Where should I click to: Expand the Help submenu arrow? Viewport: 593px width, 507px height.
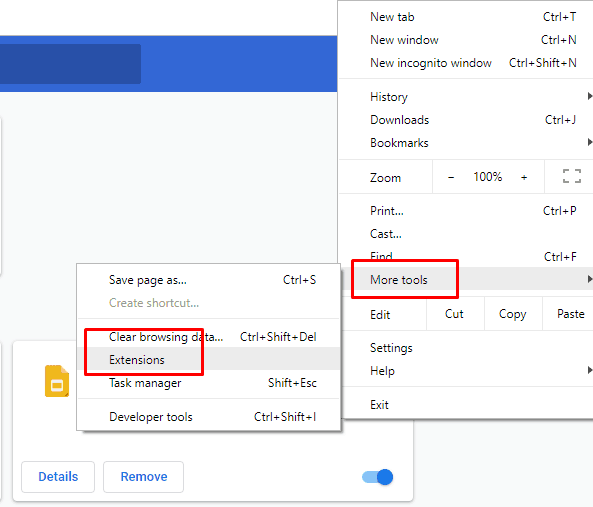pos(590,370)
